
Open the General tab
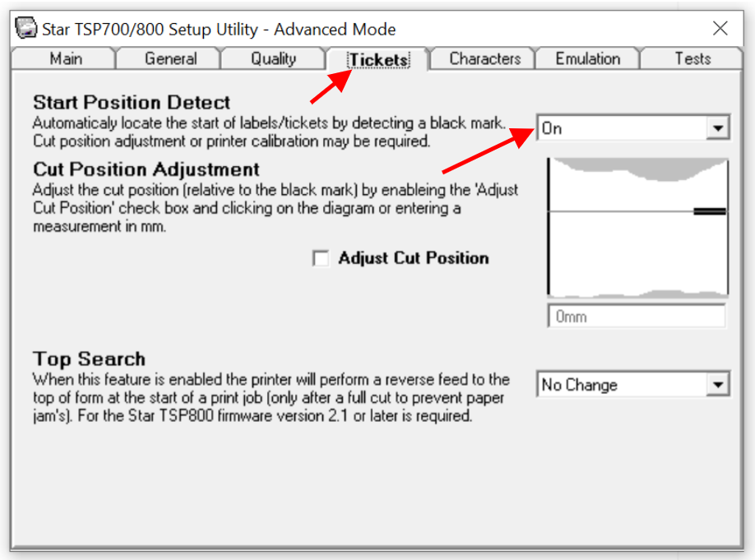tap(170, 58)
